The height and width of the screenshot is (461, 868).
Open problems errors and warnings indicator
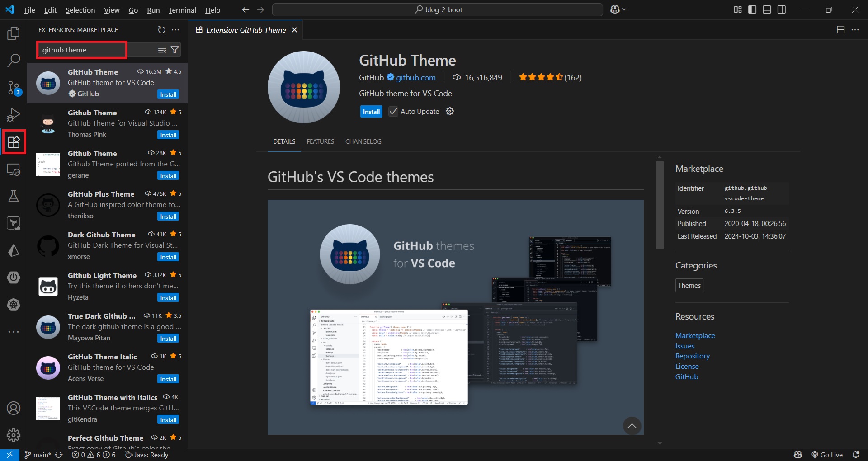94,455
